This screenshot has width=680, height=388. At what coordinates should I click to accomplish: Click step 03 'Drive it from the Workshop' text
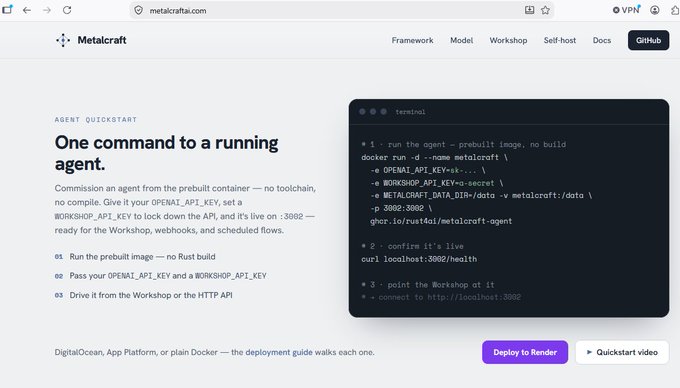[151, 295]
